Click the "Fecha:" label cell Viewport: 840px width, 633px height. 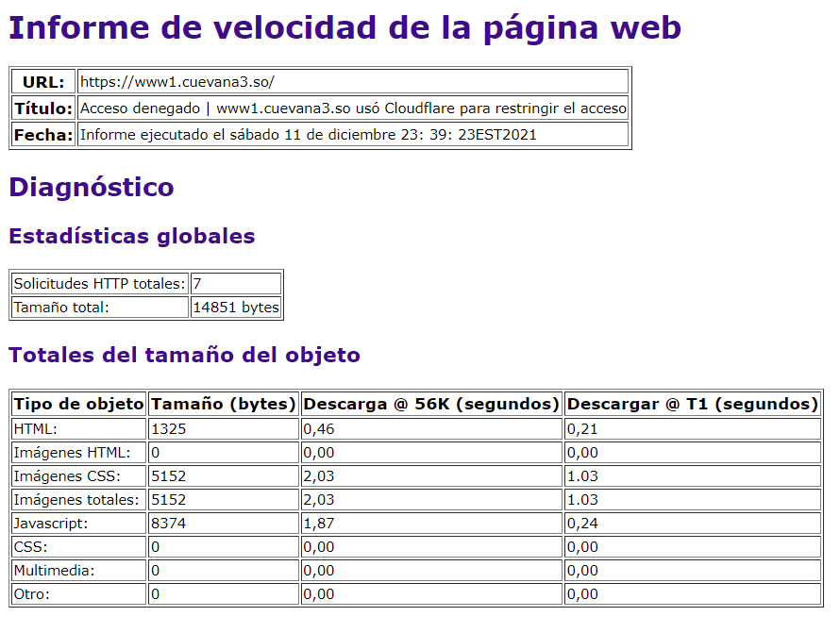(43, 135)
